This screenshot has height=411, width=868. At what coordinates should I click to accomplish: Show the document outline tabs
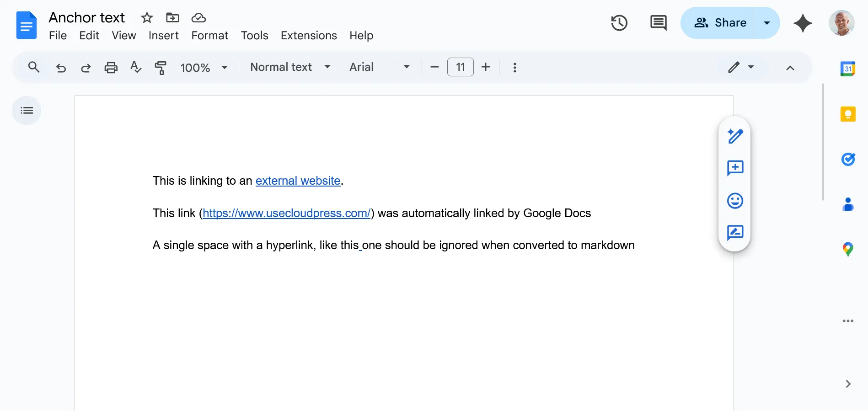(27, 111)
